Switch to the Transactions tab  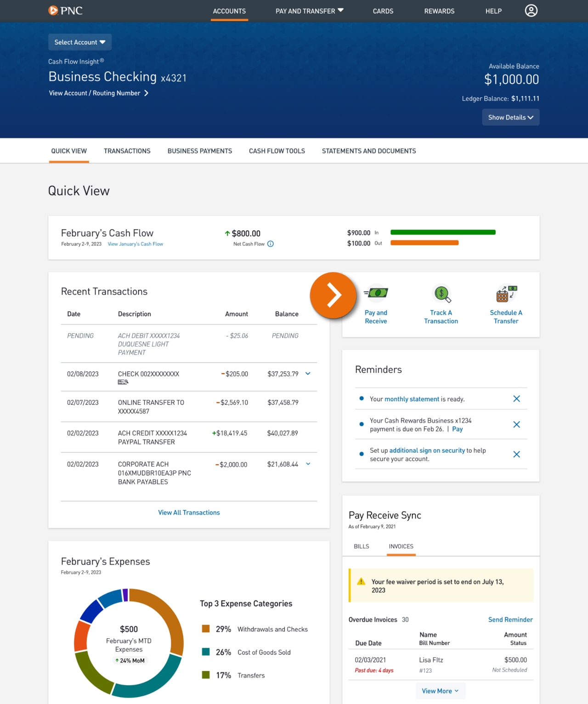[127, 151]
